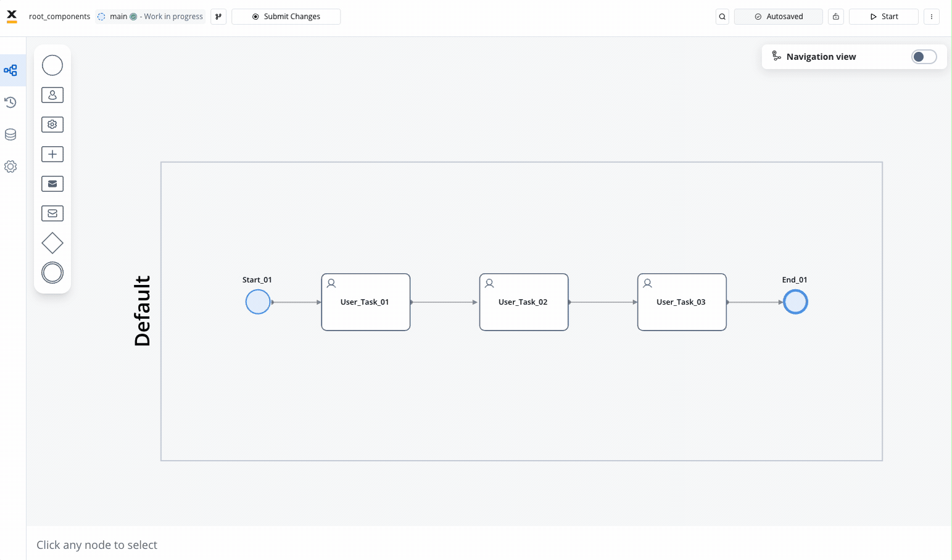The width and height of the screenshot is (952, 560).
Task: Select the Start_01 start node
Action: point(258,302)
